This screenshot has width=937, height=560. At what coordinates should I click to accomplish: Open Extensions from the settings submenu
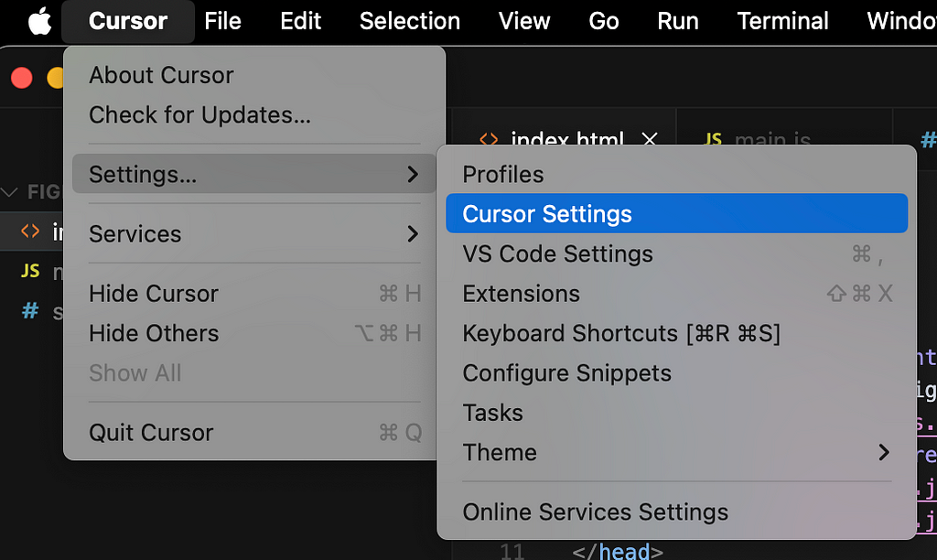[676, 294]
